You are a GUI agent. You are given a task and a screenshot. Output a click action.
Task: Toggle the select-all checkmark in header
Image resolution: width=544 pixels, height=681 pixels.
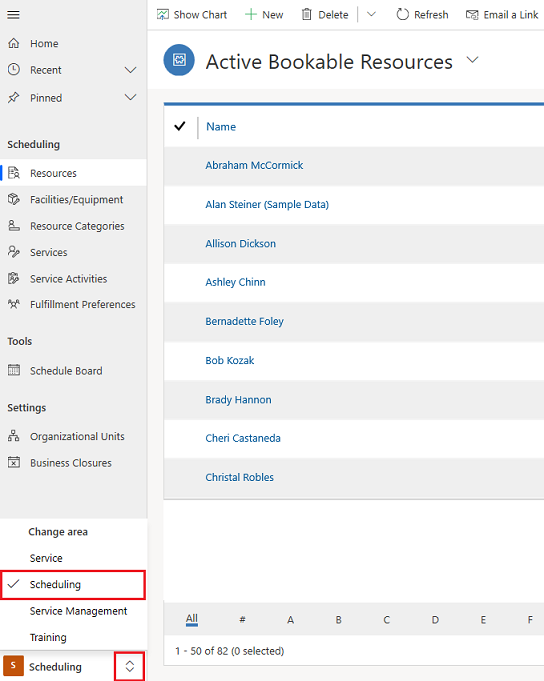coord(180,126)
